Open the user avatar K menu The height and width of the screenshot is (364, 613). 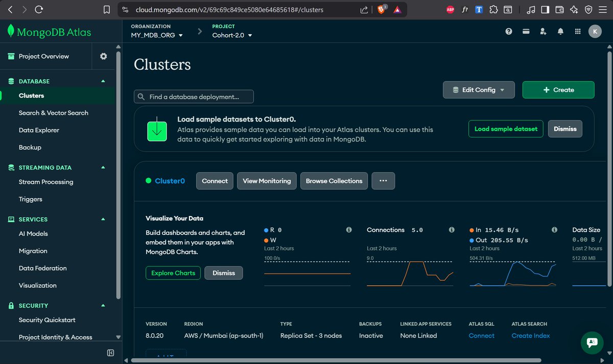click(595, 31)
